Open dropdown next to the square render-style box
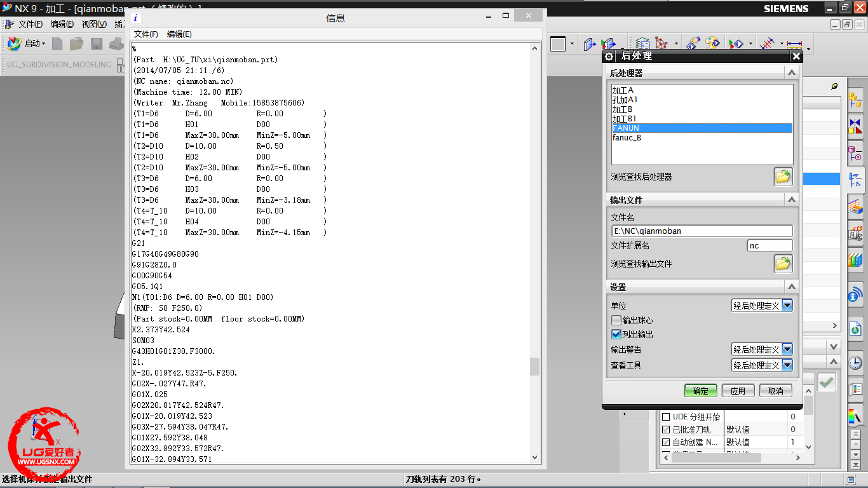 pyautogui.click(x=573, y=44)
